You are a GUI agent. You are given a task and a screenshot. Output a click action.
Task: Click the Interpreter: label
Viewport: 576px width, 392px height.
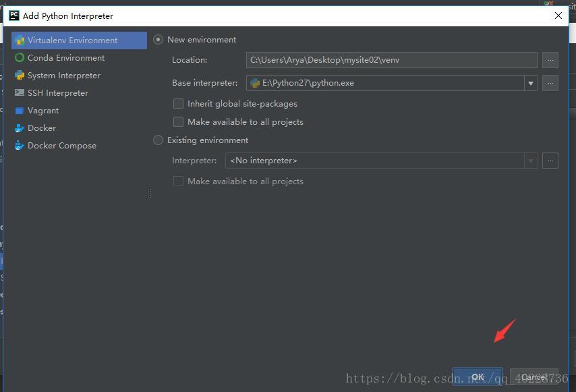click(194, 161)
